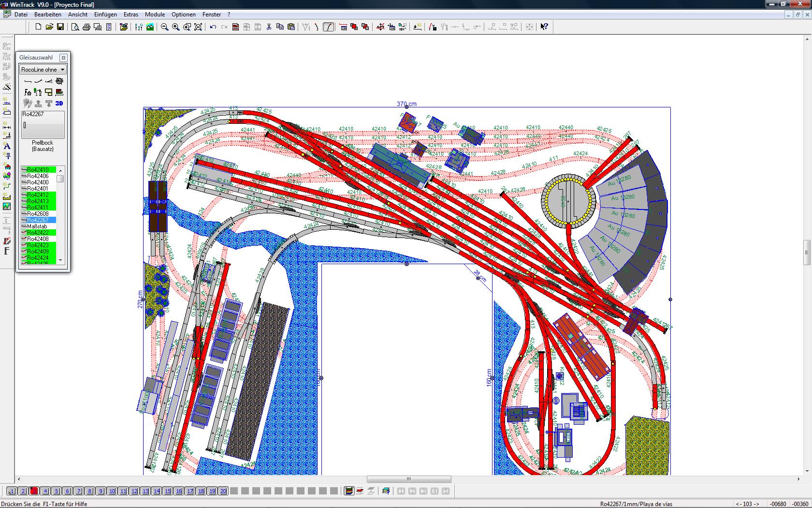Click the Cut scissors icon

(269, 27)
